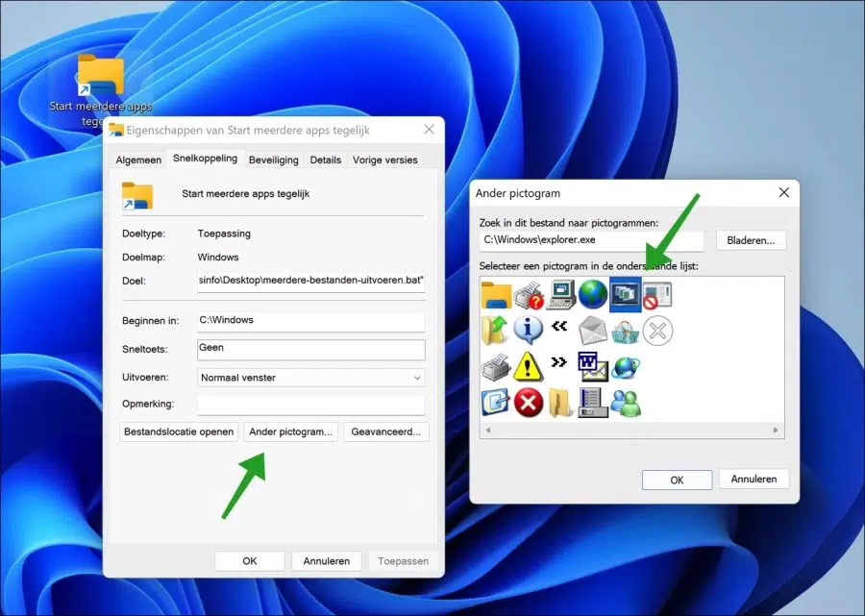The width and height of the screenshot is (865, 616).
Task: Choose the open envelope mail icon
Action: click(x=593, y=331)
